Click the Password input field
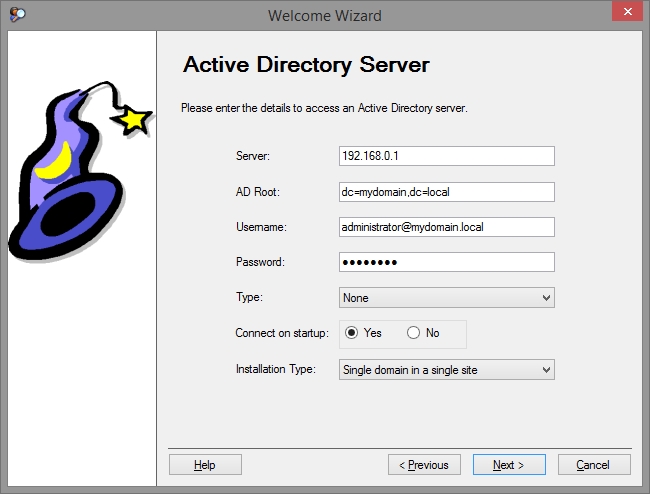Screen dimensions: 650x494 [x=446, y=262]
